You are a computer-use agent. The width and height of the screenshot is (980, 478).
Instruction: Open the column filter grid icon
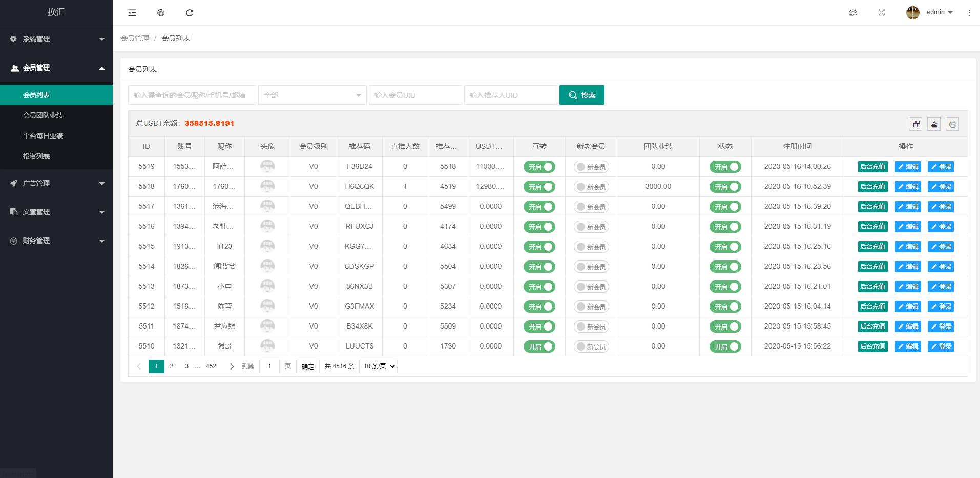coord(916,124)
